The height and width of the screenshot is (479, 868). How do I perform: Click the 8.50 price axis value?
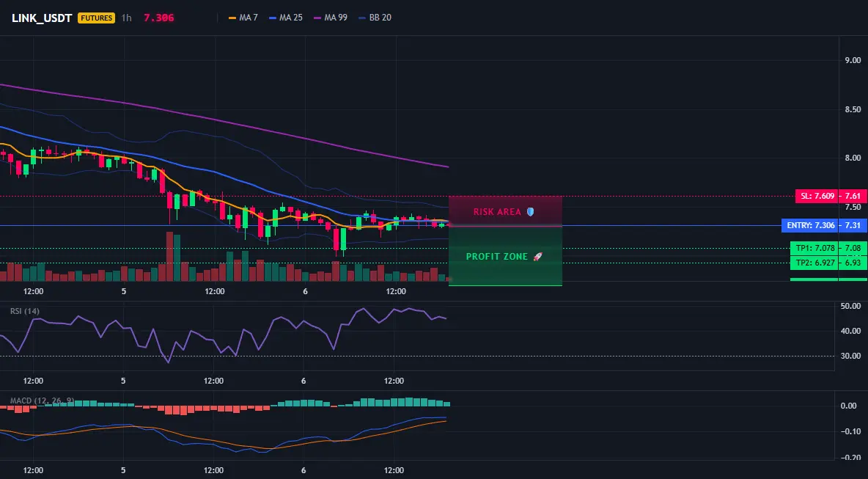(853, 109)
